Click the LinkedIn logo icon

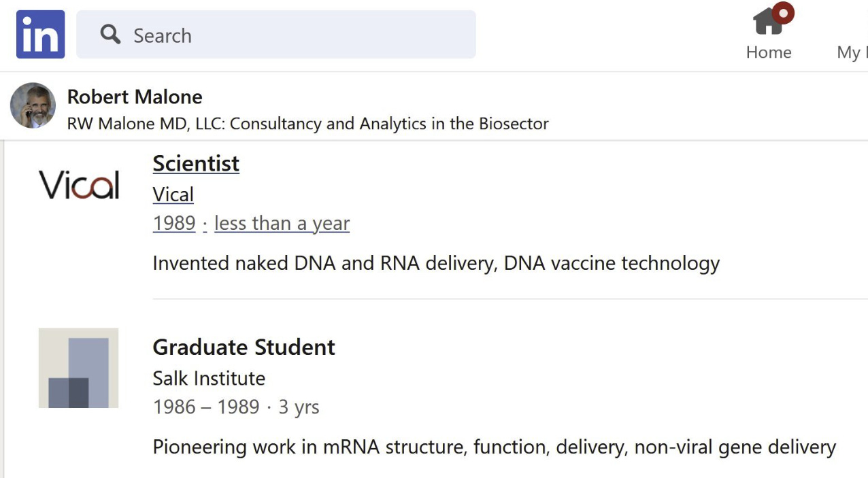point(41,35)
